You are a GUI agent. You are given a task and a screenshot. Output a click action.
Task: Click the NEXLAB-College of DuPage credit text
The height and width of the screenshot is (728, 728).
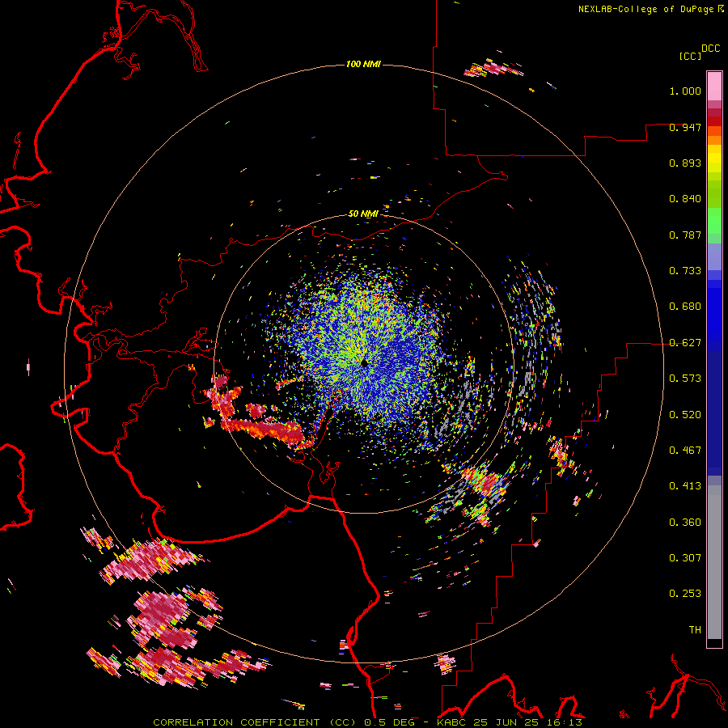pyautogui.click(x=646, y=9)
